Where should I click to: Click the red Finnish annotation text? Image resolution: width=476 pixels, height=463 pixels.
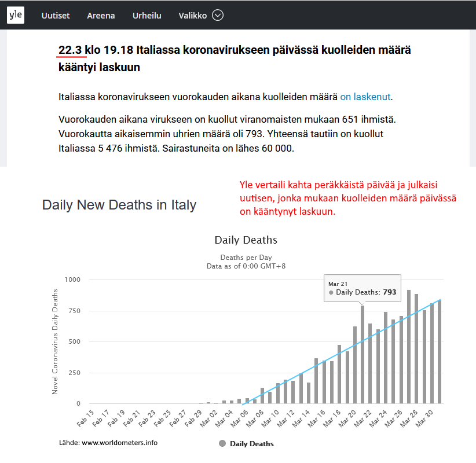pyautogui.click(x=347, y=198)
